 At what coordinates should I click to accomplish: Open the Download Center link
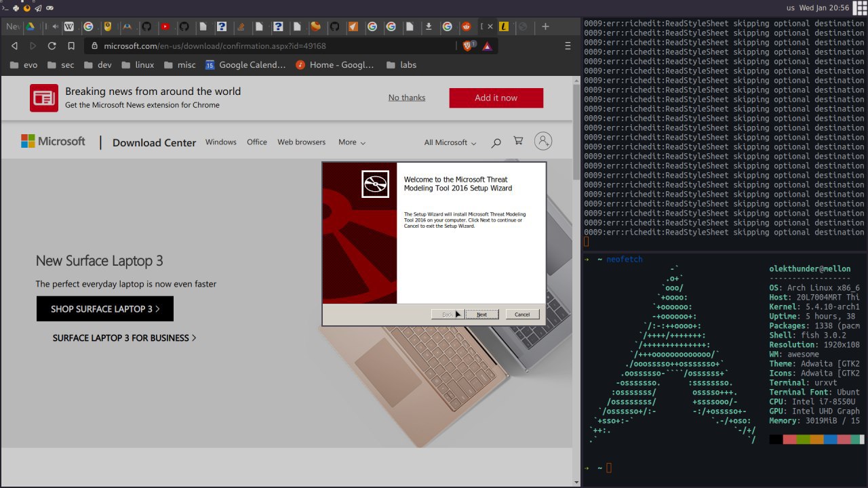coord(154,142)
